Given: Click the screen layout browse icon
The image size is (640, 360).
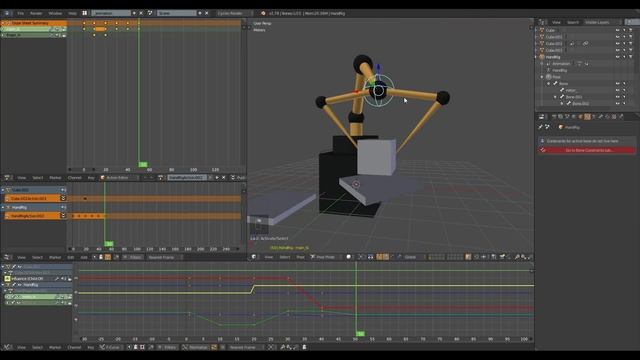Looking at the screenshot, I should [85, 13].
